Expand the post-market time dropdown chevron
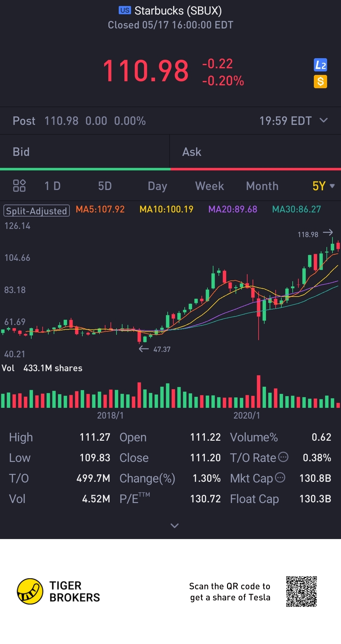This screenshot has height=644, width=341. [324, 120]
